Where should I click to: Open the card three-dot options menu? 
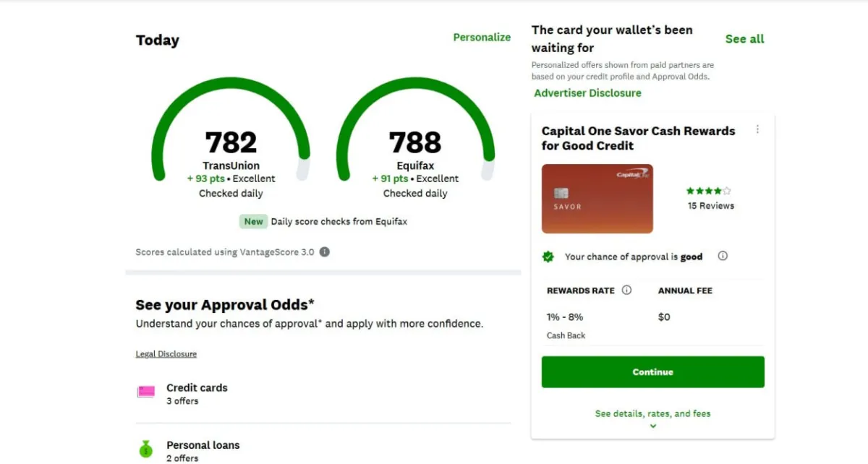tap(757, 130)
